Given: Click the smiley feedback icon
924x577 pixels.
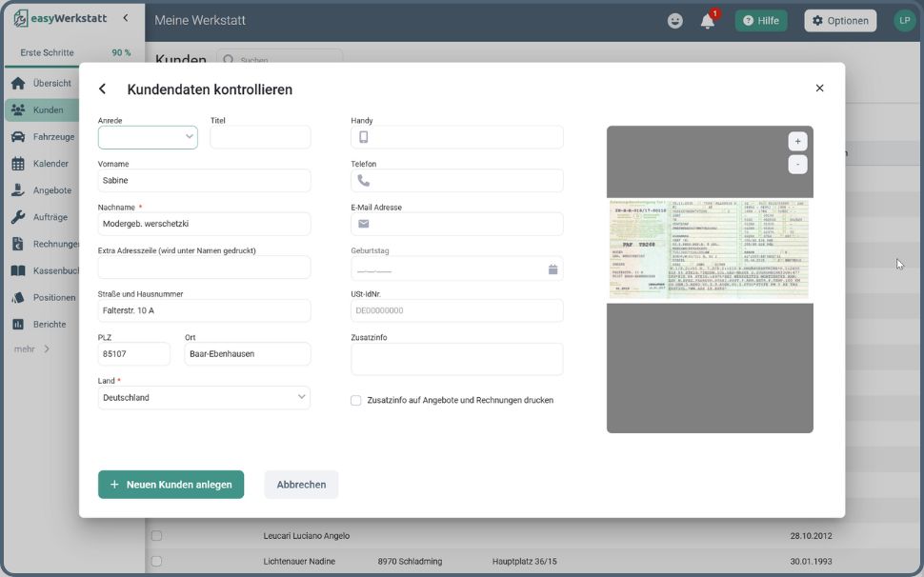Looking at the screenshot, I should point(675,21).
